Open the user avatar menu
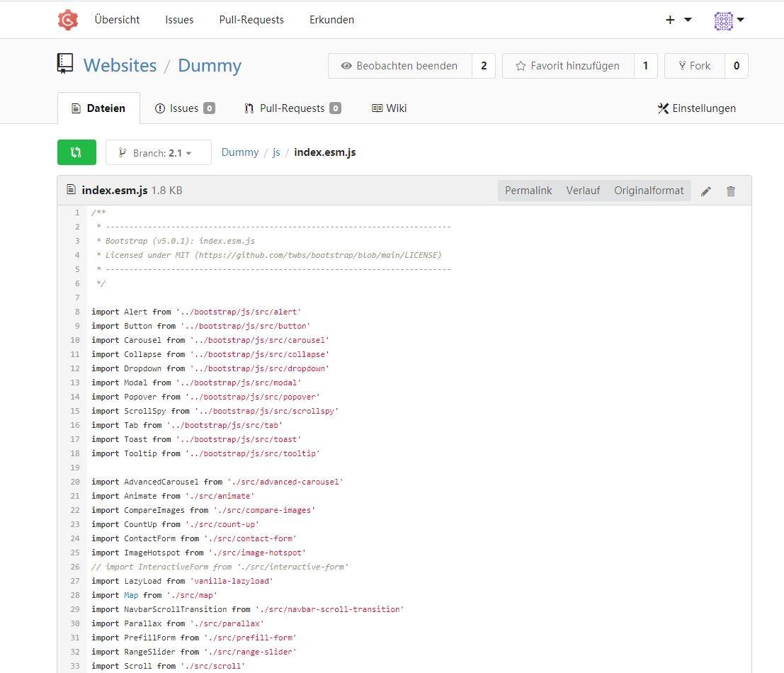This screenshot has width=784, height=673. pos(729,21)
